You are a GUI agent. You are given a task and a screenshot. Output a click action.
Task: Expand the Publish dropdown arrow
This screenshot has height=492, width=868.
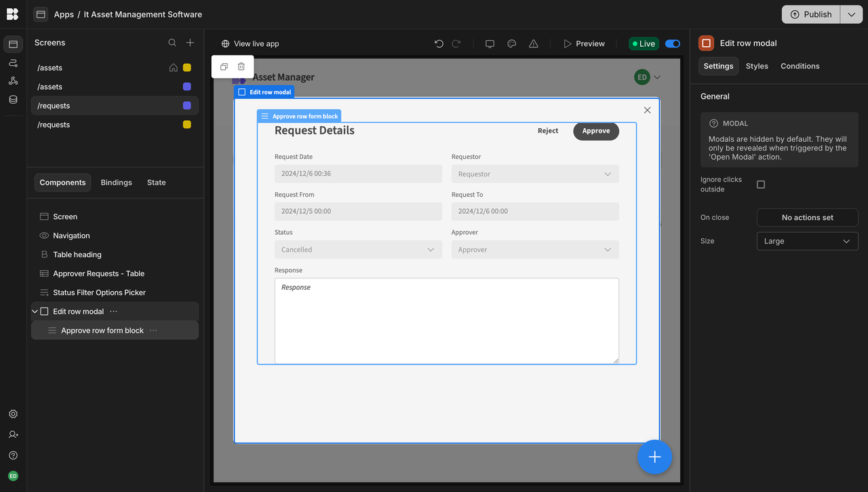[x=851, y=14]
